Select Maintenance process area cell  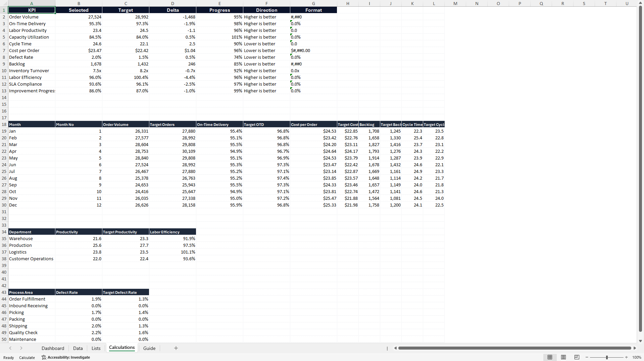[32, 339]
